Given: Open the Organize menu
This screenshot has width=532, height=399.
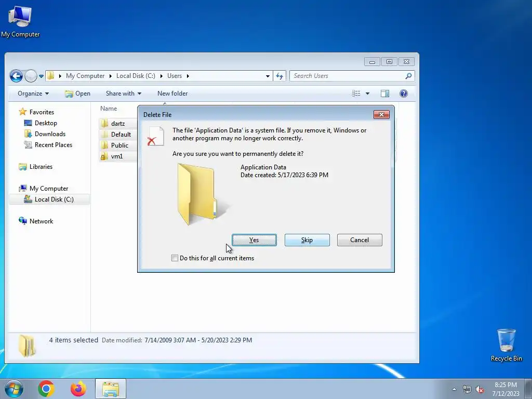Looking at the screenshot, I should [33, 94].
